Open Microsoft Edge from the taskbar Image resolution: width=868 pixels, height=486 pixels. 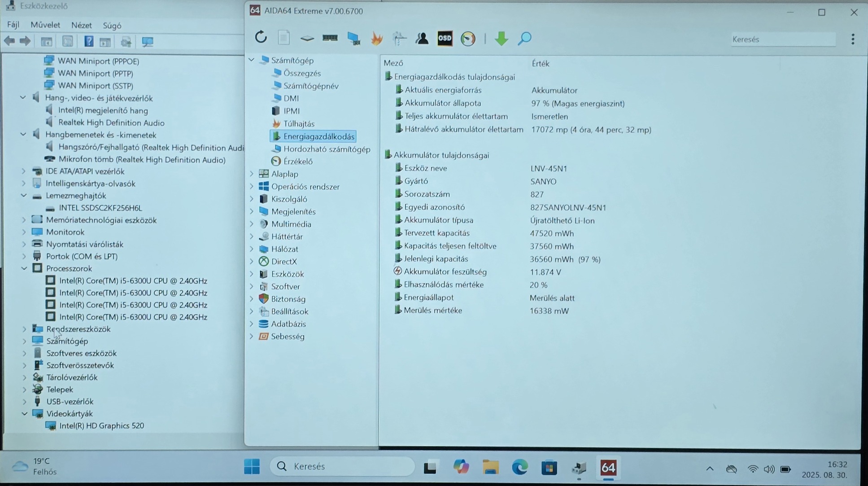coord(520,468)
